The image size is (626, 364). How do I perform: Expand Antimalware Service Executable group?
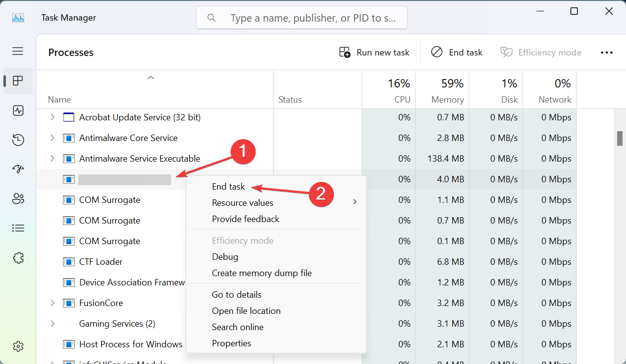point(52,159)
